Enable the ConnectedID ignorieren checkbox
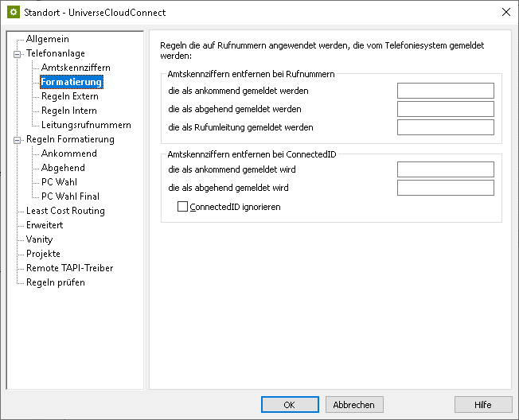 pos(183,207)
